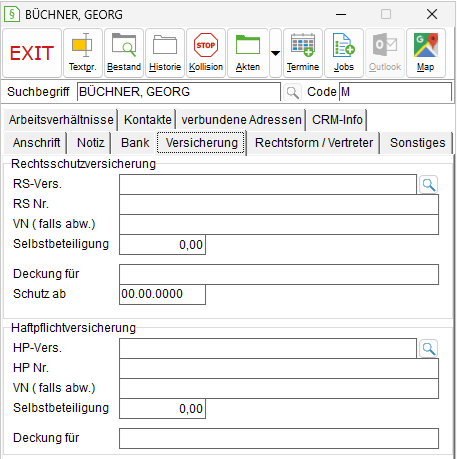Click the magnifier beside Suchbegriff field

pyautogui.click(x=292, y=92)
